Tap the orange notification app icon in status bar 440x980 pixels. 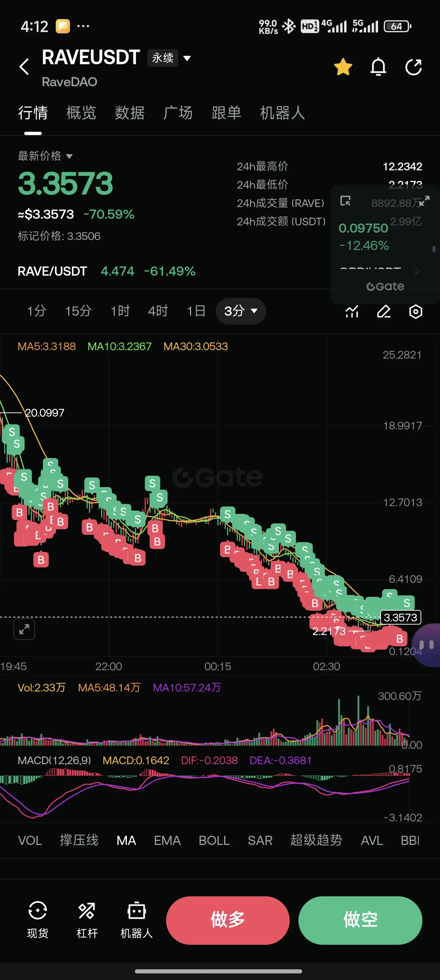(x=63, y=26)
